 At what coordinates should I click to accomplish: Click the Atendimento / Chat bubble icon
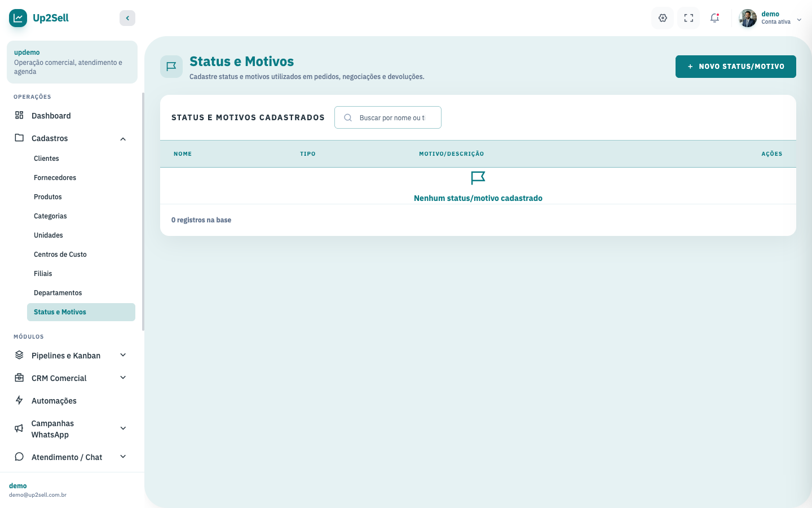pos(19,457)
